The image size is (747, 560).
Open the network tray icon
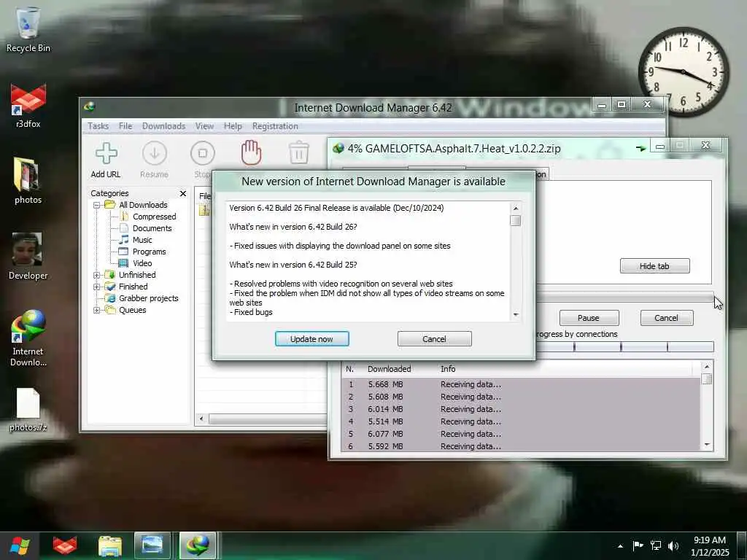656,545
